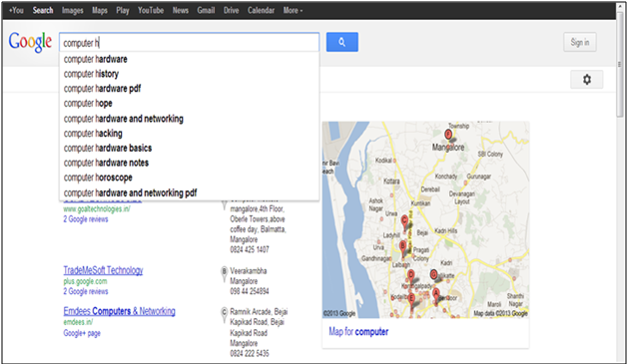Viewport: 628px width, 364px height.
Task: Go to YouTube from the top bar
Action: [151, 10]
